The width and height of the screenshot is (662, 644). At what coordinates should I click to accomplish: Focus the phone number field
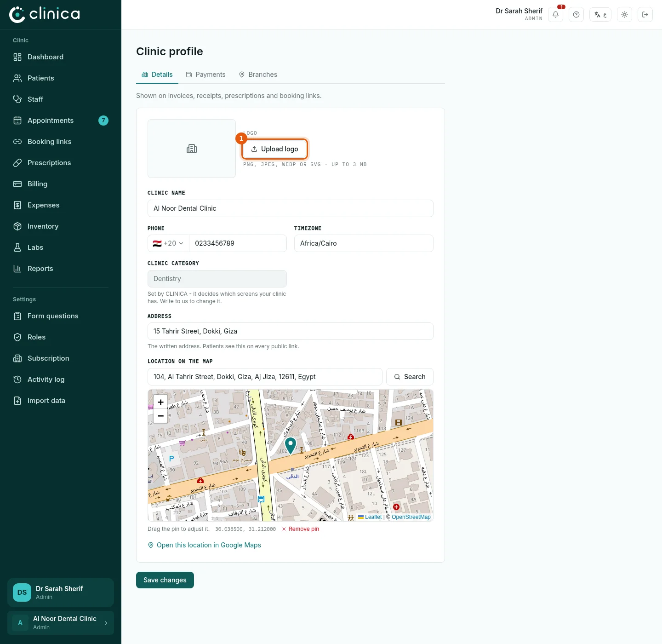pos(238,243)
